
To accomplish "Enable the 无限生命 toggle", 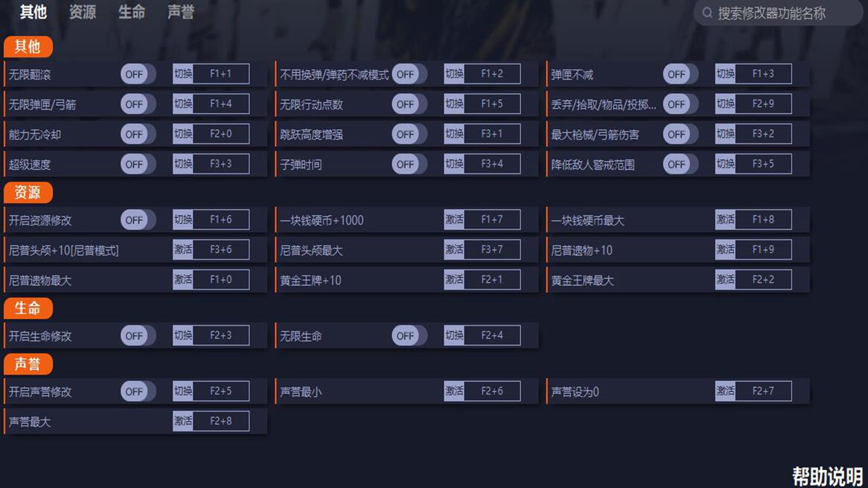I will click(x=409, y=336).
